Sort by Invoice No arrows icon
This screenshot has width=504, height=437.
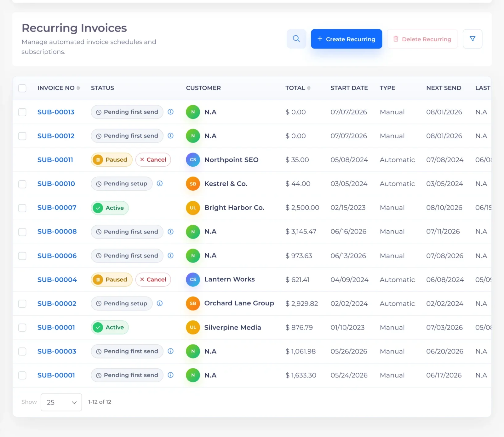[78, 88]
